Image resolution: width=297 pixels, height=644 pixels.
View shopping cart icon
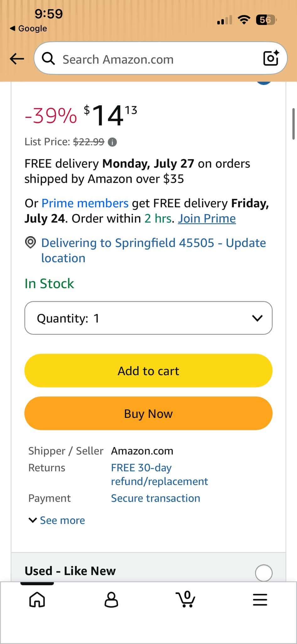(x=186, y=599)
